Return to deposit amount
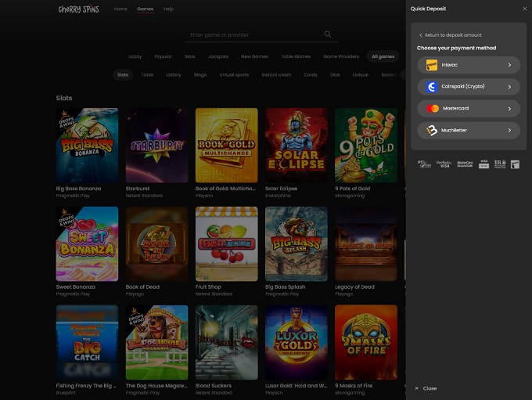The height and width of the screenshot is (400, 532). [452, 35]
